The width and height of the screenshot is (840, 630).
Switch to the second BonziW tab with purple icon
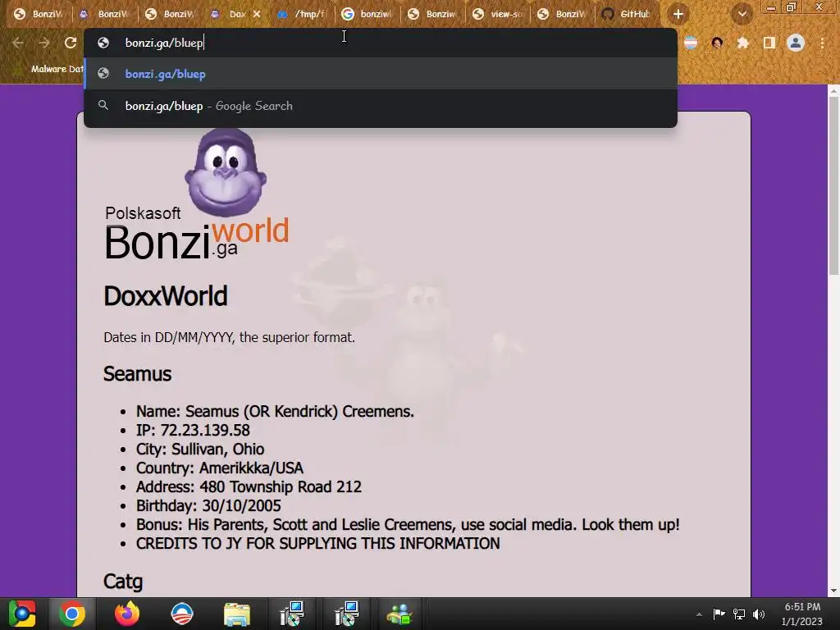105,14
